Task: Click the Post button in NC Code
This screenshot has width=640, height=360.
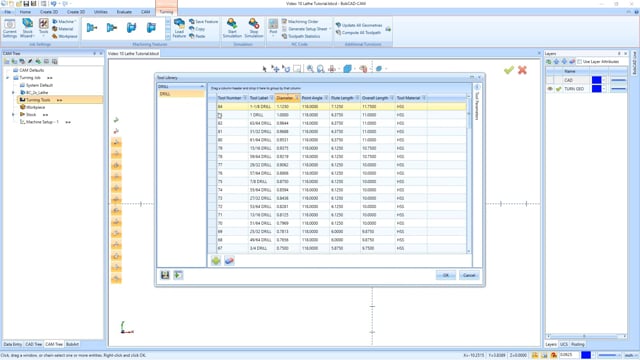Action: [x=273, y=27]
